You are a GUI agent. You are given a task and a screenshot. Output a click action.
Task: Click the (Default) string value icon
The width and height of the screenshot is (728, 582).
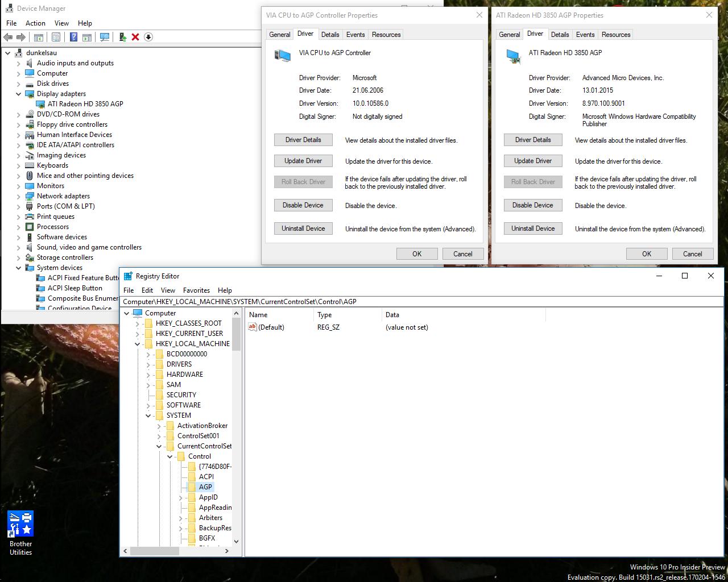pos(253,327)
